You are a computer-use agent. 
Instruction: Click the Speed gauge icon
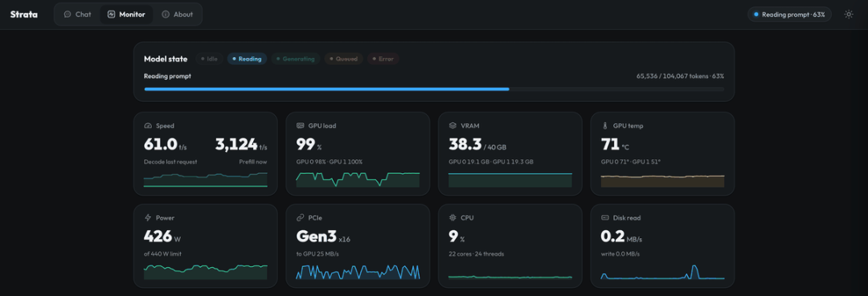(x=148, y=125)
